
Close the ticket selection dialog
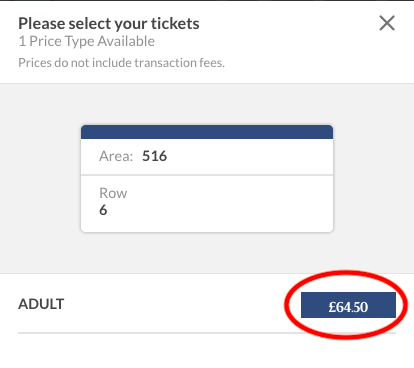tap(387, 23)
